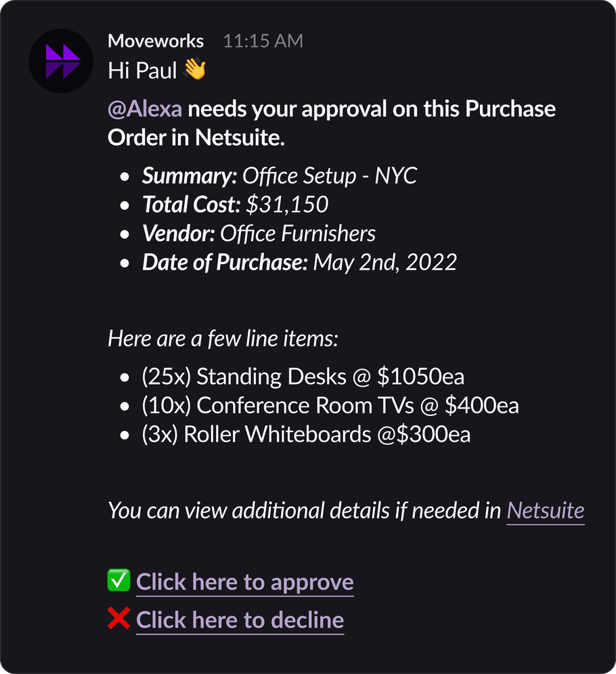Click the green checkmark approve emoji
The height and width of the screenshot is (674, 616).
[118, 581]
